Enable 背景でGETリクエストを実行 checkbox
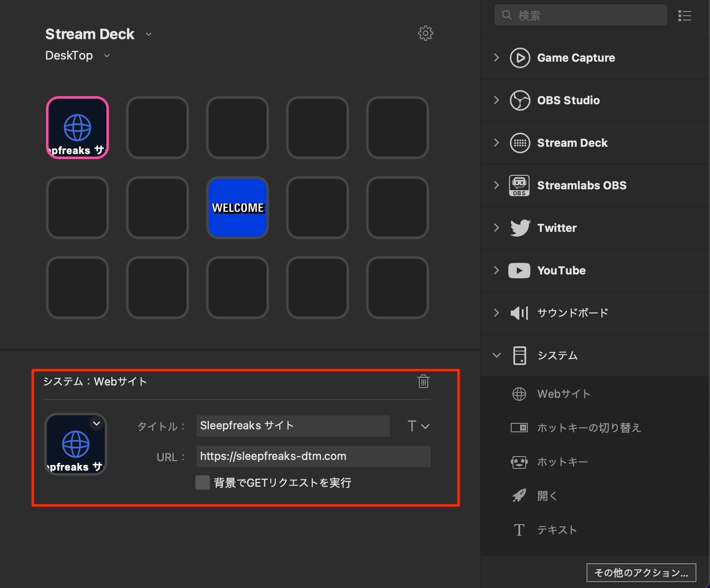This screenshot has width=710, height=588. pos(202,482)
